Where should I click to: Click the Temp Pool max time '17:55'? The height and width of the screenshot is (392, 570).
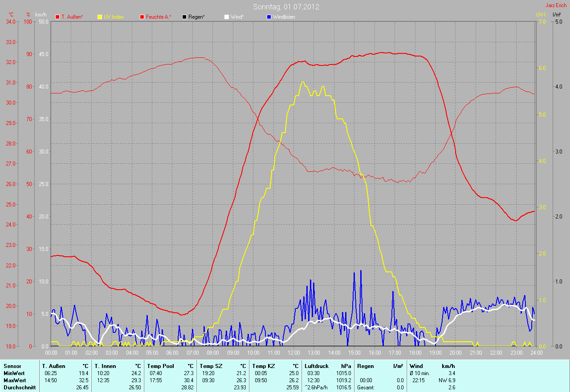click(x=155, y=380)
